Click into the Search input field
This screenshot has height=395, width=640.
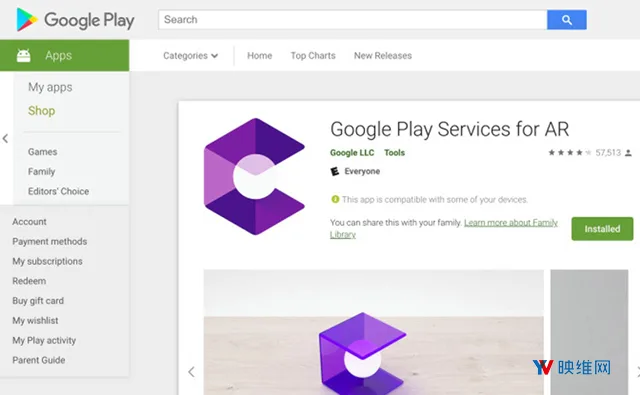(353, 20)
